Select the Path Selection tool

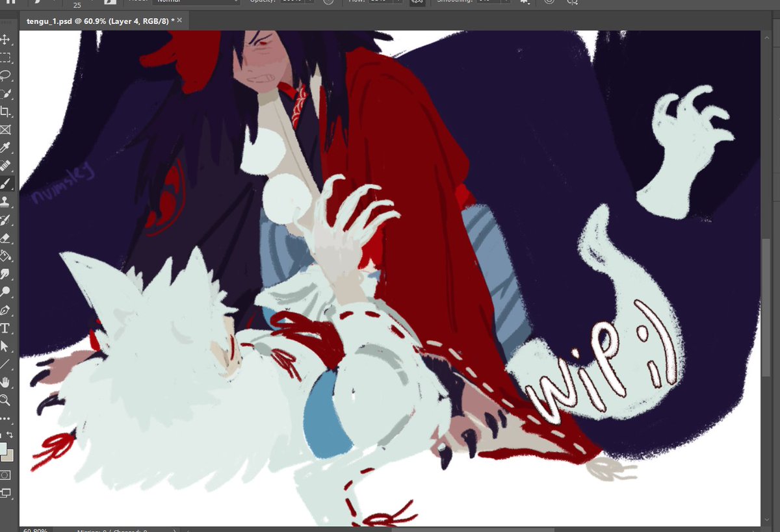tap(6, 346)
